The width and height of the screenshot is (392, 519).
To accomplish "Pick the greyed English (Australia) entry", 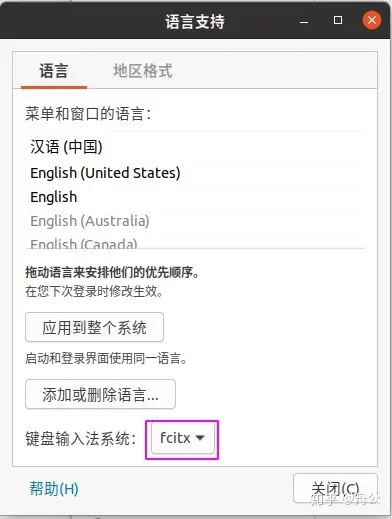I will 195,221.
